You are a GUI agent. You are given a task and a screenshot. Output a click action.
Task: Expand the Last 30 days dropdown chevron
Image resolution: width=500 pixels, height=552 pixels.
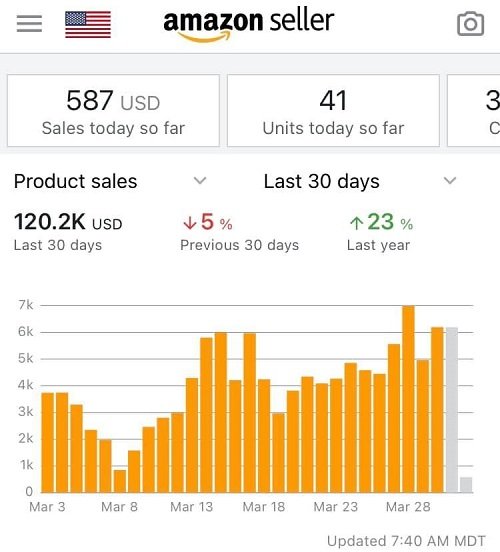pyautogui.click(x=450, y=181)
